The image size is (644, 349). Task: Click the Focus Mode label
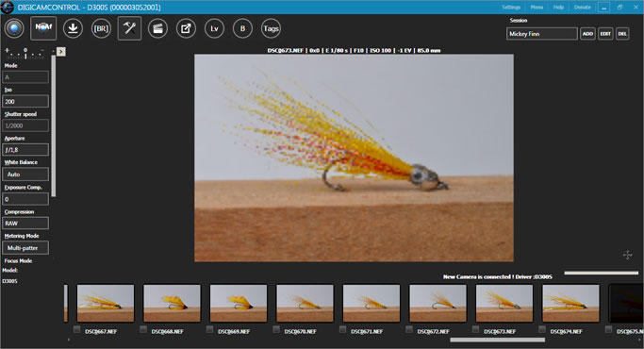point(18,260)
